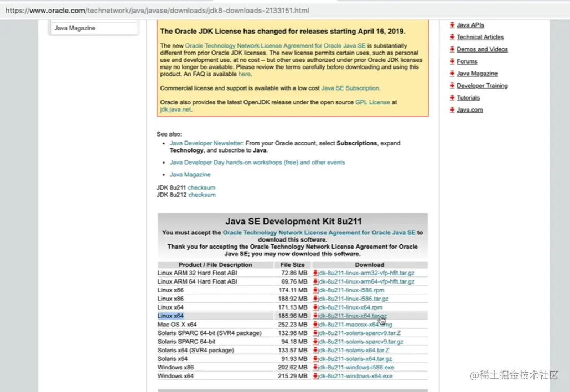
Task: Open Java SE Subscription link
Action: tap(350, 88)
